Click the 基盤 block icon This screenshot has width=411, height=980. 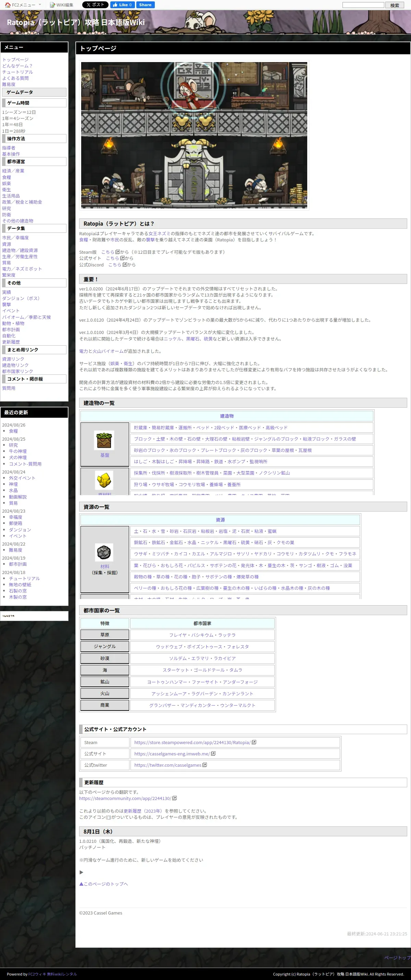tap(104, 440)
